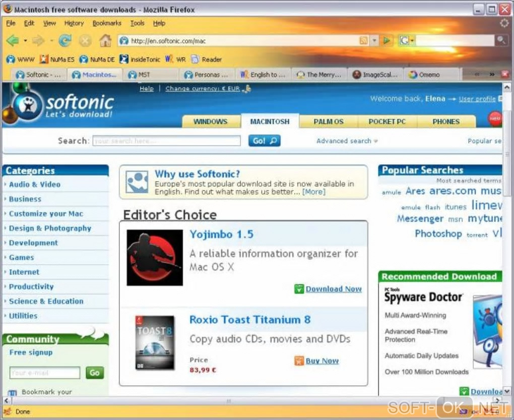This screenshot has height=420, width=514.
Task: Switch to the MST browser tab
Action: pyautogui.click(x=151, y=75)
